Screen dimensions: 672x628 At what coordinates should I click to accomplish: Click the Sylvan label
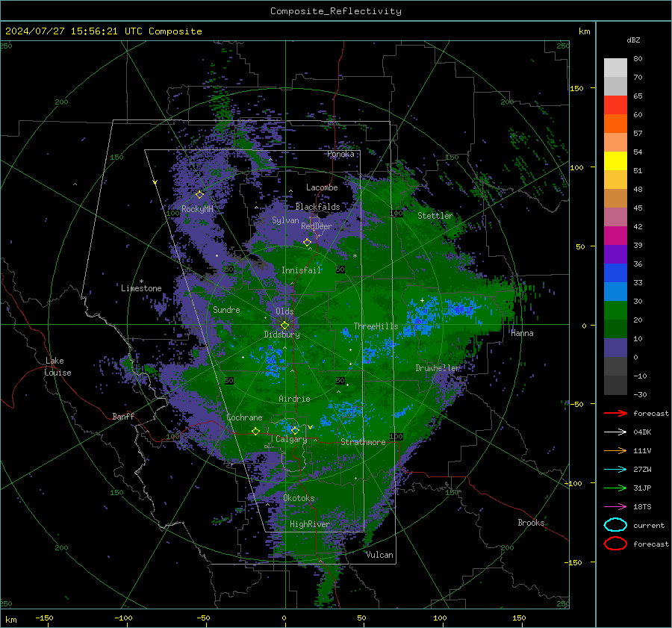[285, 220]
